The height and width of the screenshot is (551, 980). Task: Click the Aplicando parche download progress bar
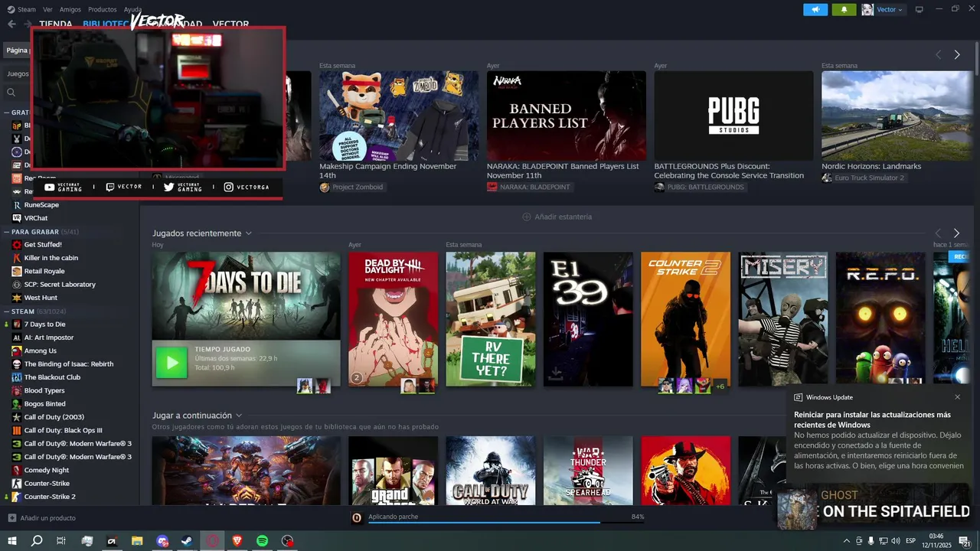point(505,521)
